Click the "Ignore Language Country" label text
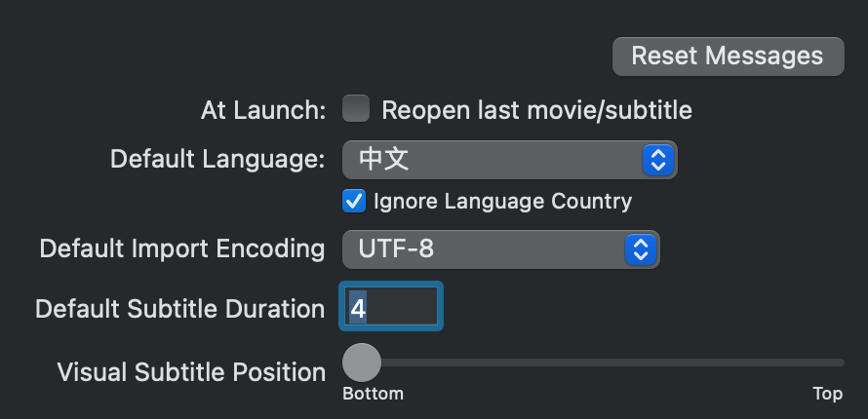 point(502,202)
